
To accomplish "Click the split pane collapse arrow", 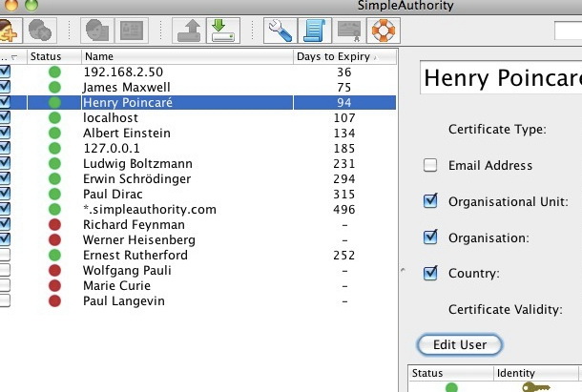I will point(403,270).
